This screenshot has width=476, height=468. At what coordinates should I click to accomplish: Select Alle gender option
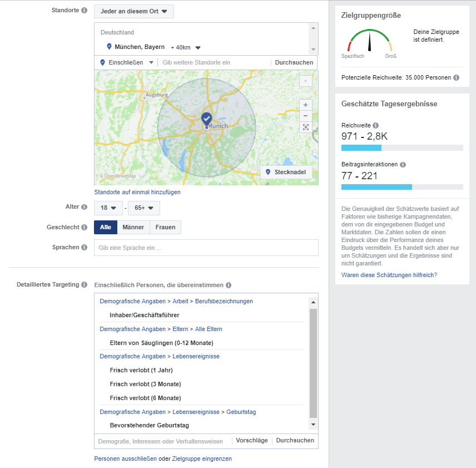pyautogui.click(x=105, y=227)
